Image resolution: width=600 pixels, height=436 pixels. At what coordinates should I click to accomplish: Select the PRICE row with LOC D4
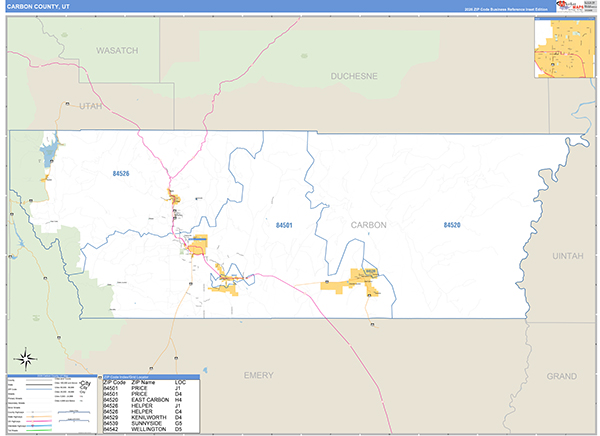pyautogui.click(x=151, y=394)
